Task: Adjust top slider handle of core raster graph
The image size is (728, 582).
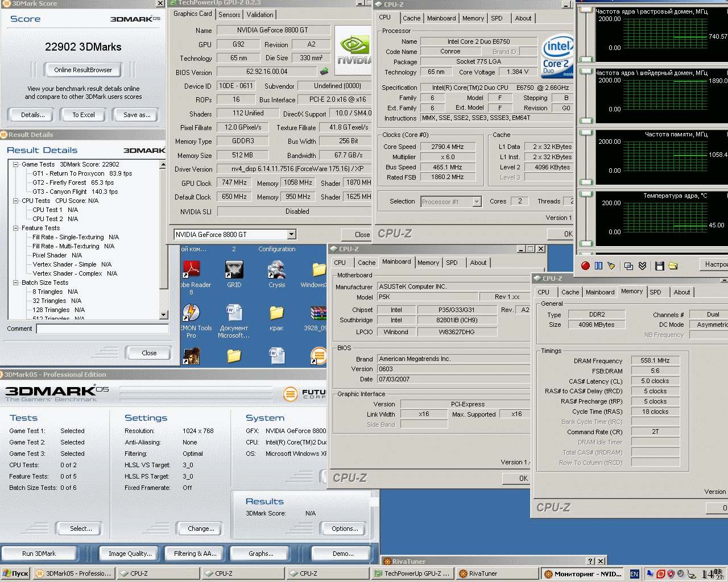Action: coord(585,9)
